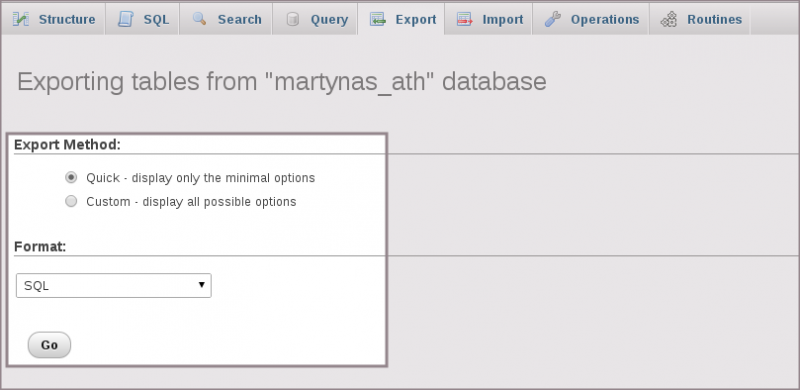Viewport: 800px width, 390px height.
Task: Click the Search magnifier icon
Action: [x=199, y=19]
